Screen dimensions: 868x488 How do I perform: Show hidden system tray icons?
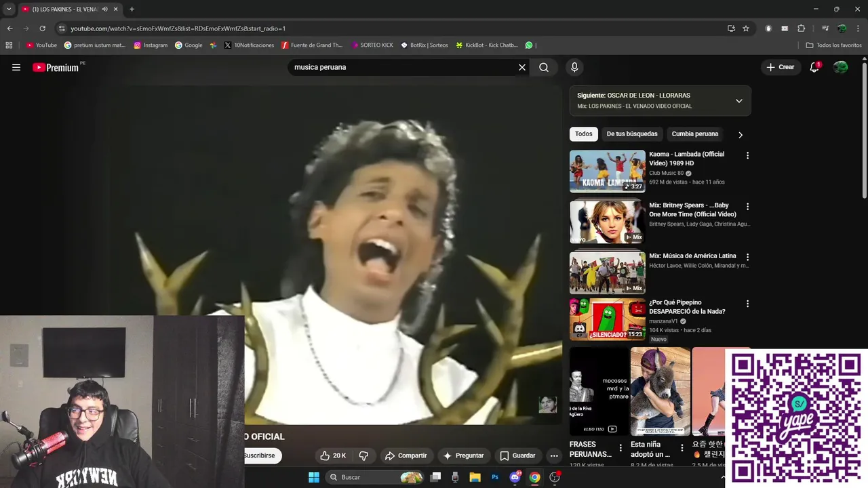[x=722, y=477]
